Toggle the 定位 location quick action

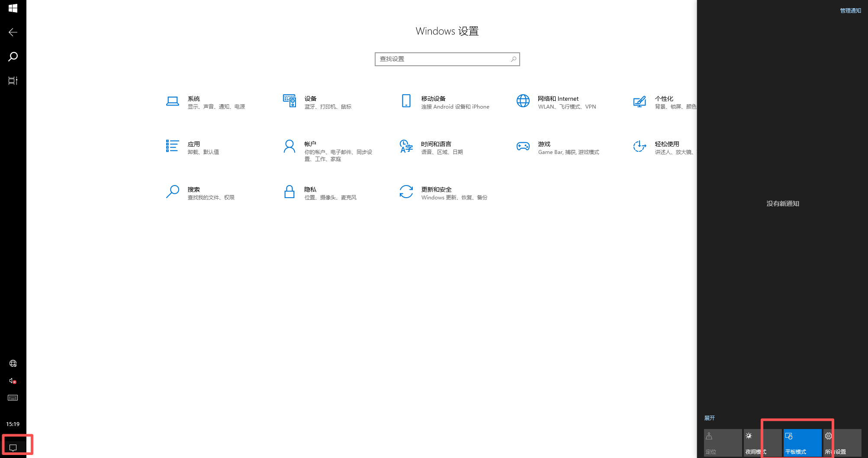tap(723, 442)
